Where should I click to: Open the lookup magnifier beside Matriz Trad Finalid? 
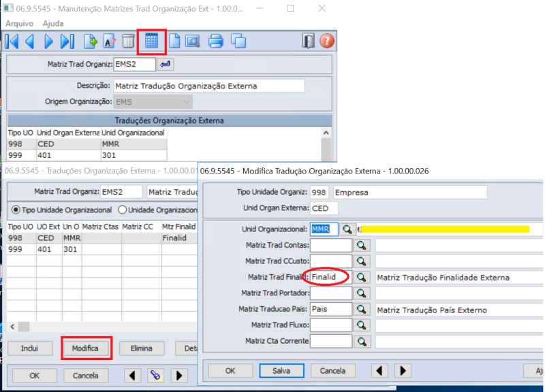pyautogui.click(x=362, y=277)
